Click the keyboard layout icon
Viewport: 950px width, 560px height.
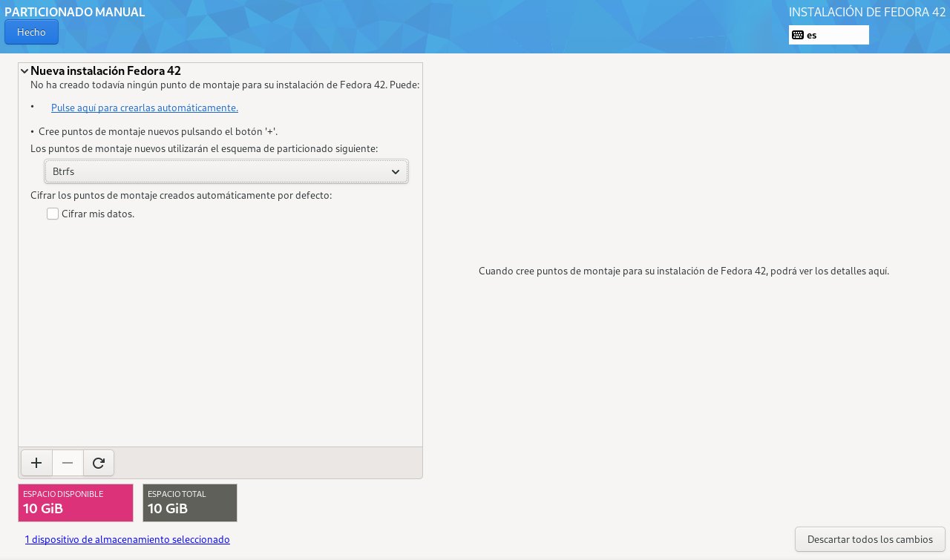[x=798, y=35]
